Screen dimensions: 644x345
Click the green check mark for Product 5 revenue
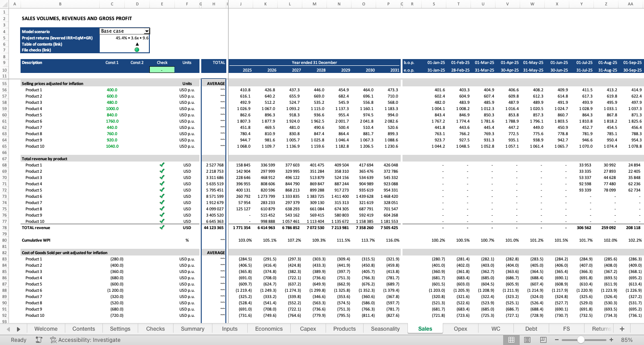pos(162,190)
